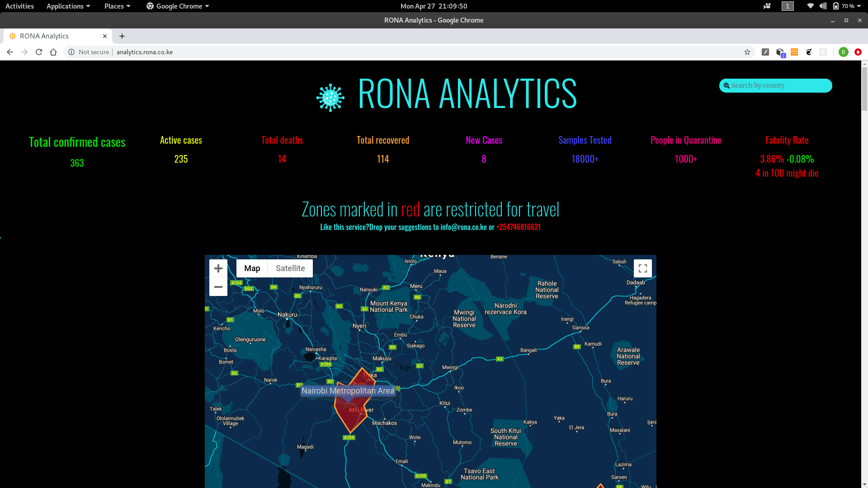This screenshot has height=488, width=868.
Task: Reload the RONA Analytics page
Action: (39, 52)
